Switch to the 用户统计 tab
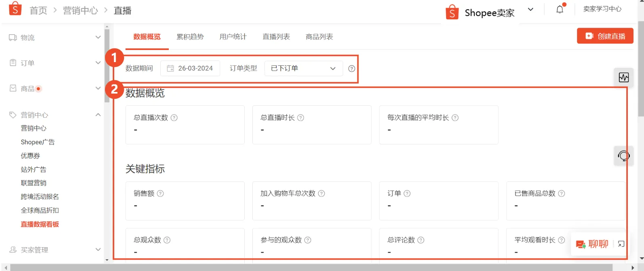644x271 pixels. click(233, 37)
